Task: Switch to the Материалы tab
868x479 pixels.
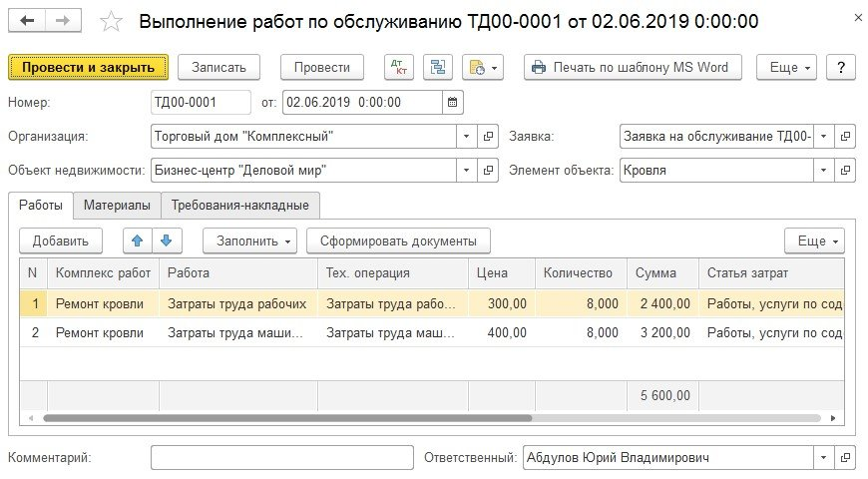Action: tap(117, 206)
